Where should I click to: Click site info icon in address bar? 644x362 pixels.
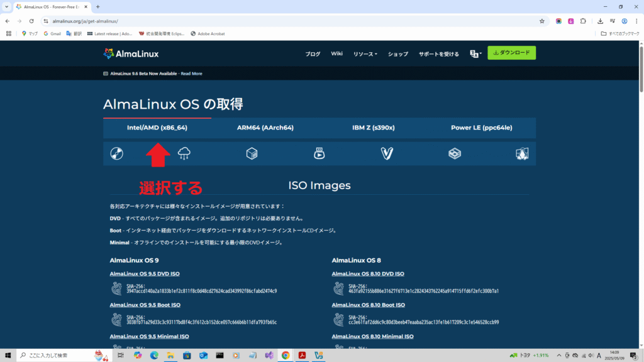pos(45,21)
